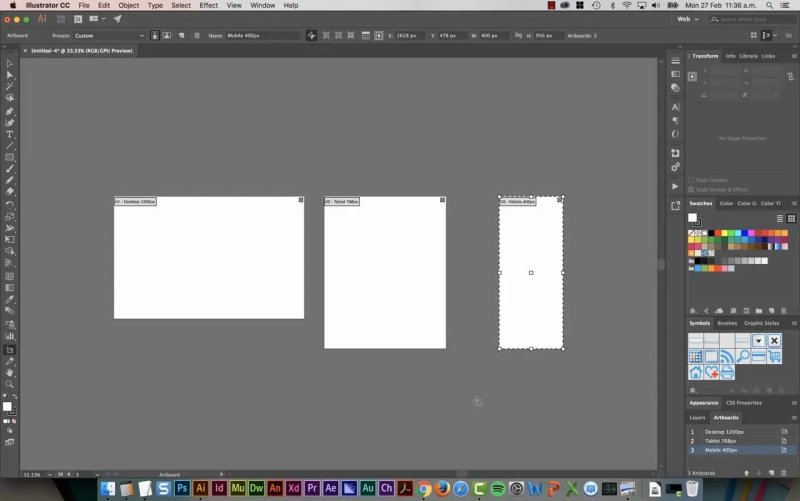This screenshot has width=800, height=501.
Task: Switch swatches to list view
Action: 780,218
